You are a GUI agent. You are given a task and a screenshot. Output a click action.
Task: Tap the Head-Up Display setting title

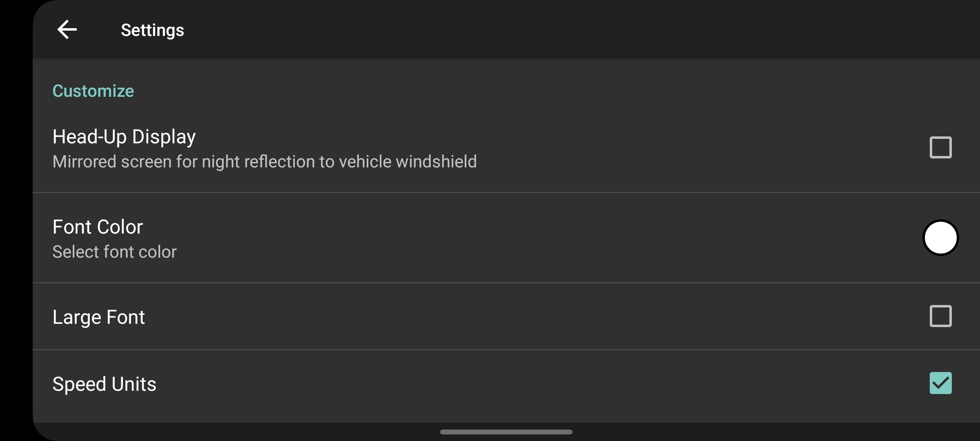click(x=124, y=137)
